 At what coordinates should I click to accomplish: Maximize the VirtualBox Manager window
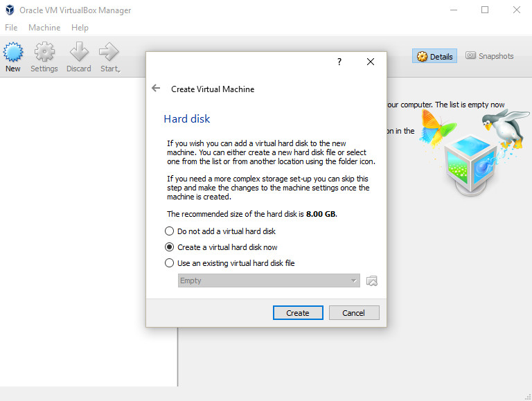pyautogui.click(x=485, y=10)
